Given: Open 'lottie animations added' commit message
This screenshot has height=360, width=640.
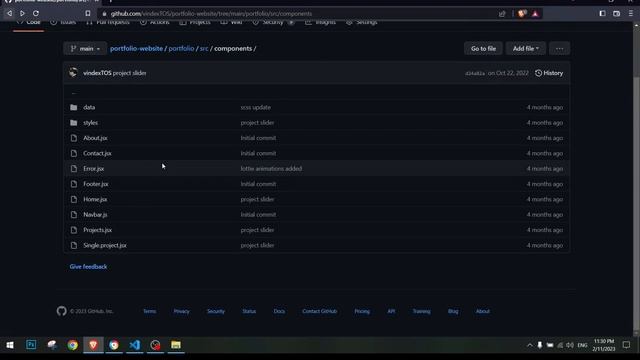Looking at the screenshot, I should coord(271,169).
